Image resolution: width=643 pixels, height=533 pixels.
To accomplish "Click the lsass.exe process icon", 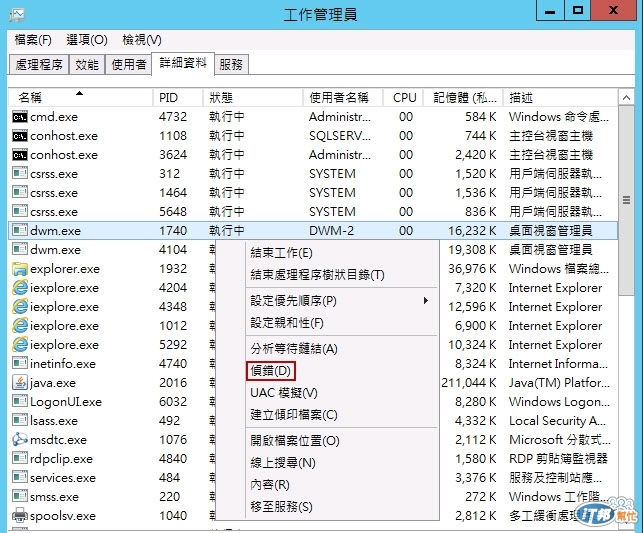I will click(20, 421).
